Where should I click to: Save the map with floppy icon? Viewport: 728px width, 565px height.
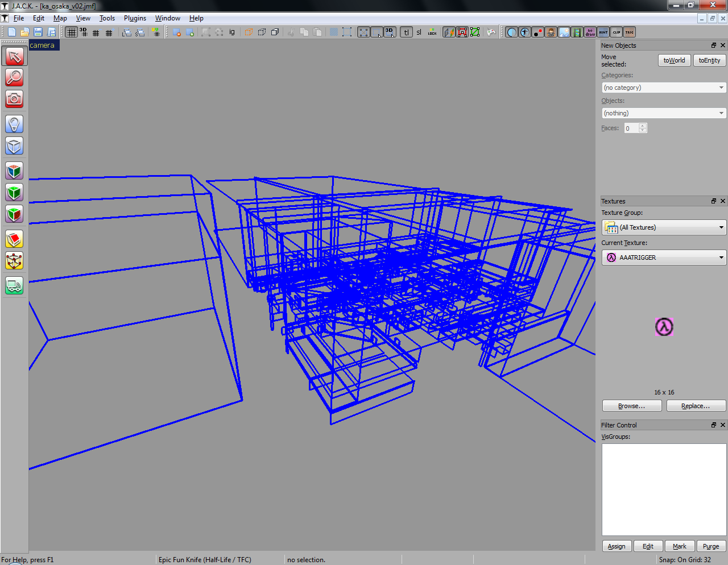pyautogui.click(x=38, y=32)
